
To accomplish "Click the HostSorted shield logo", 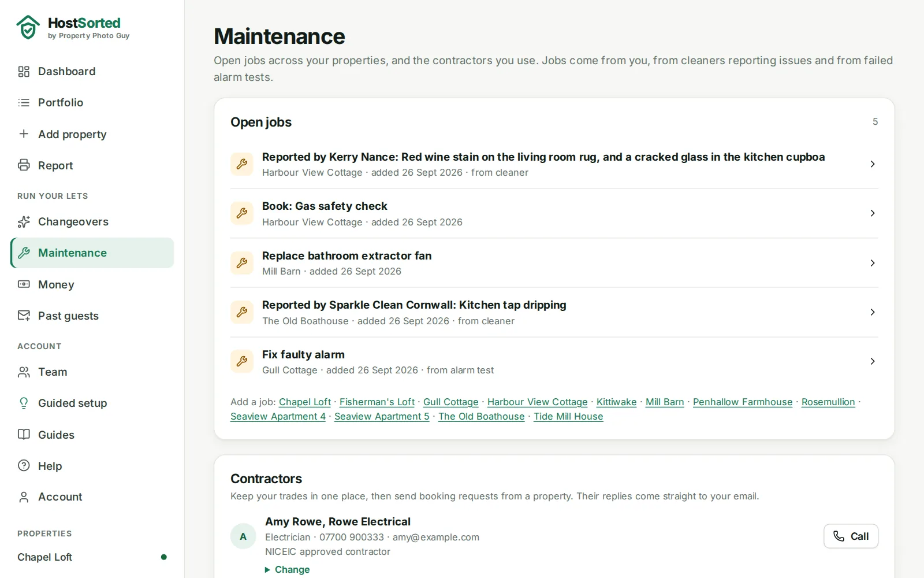I will pyautogui.click(x=28, y=27).
